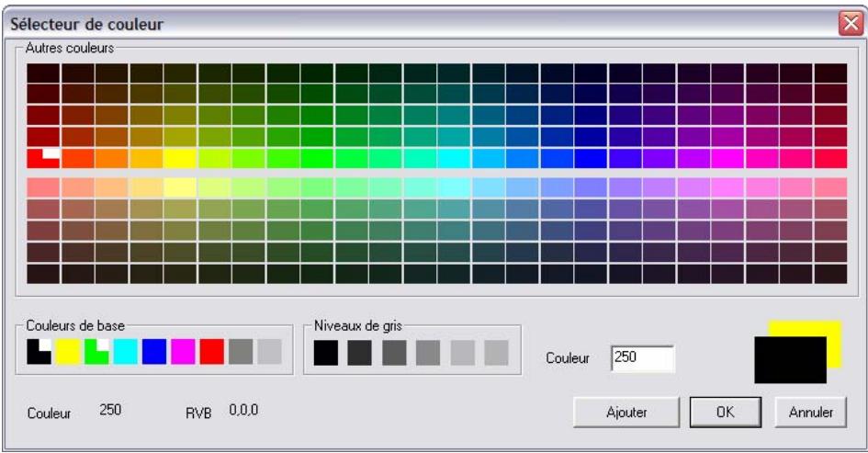Image resolution: width=868 pixels, height=453 pixels.
Task: Select magenta swatch in Couleurs de base
Action: pyautogui.click(x=183, y=352)
